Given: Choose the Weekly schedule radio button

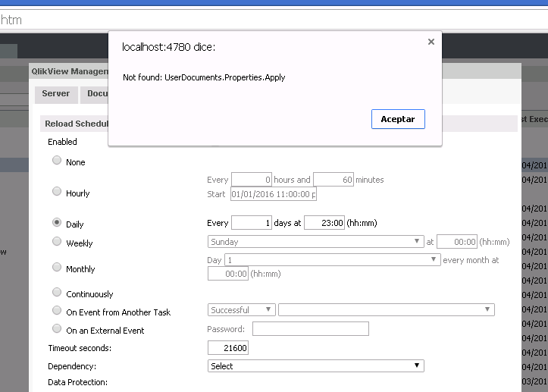Looking at the screenshot, I should click(57, 242).
